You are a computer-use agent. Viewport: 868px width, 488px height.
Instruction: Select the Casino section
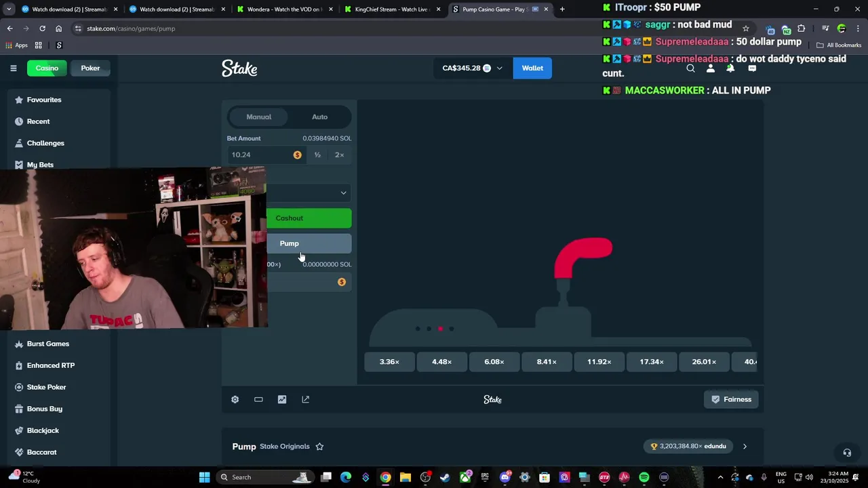[47, 68]
